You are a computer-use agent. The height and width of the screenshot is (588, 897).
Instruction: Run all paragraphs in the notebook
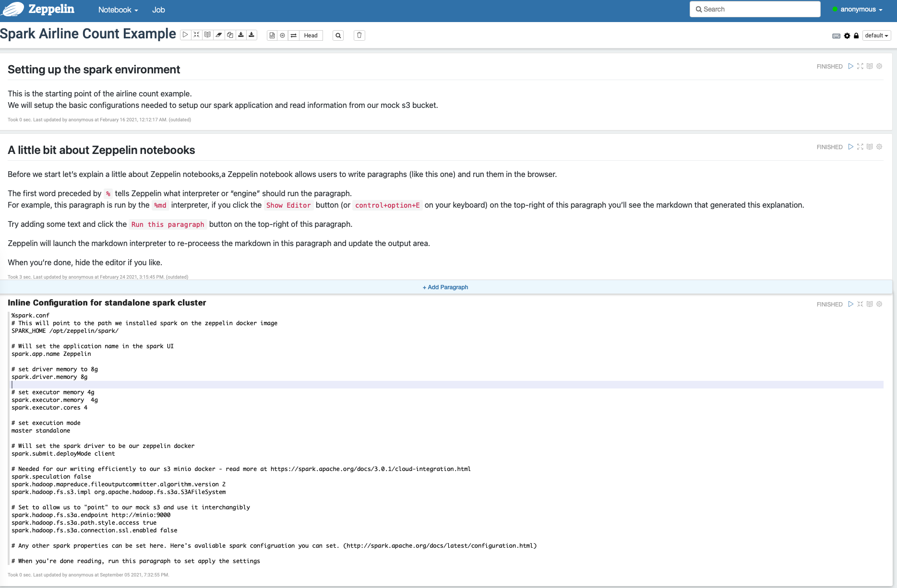185,35
